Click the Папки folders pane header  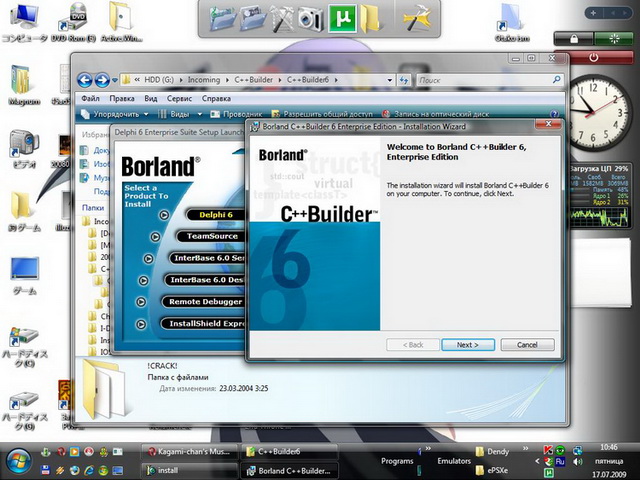[93, 207]
